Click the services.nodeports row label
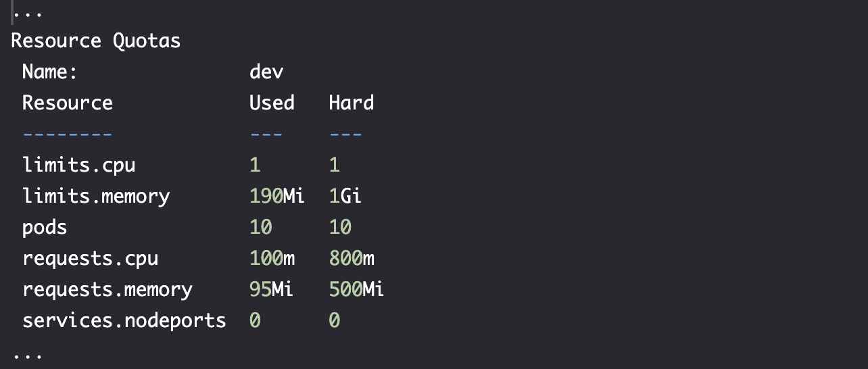The height and width of the screenshot is (369, 868). pyautogui.click(x=124, y=320)
